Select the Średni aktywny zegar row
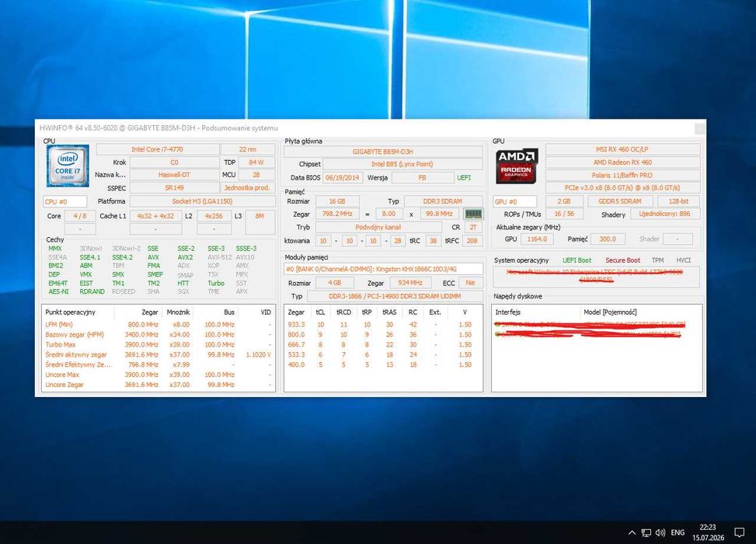Viewport: 756px width, 544px height. [159, 354]
